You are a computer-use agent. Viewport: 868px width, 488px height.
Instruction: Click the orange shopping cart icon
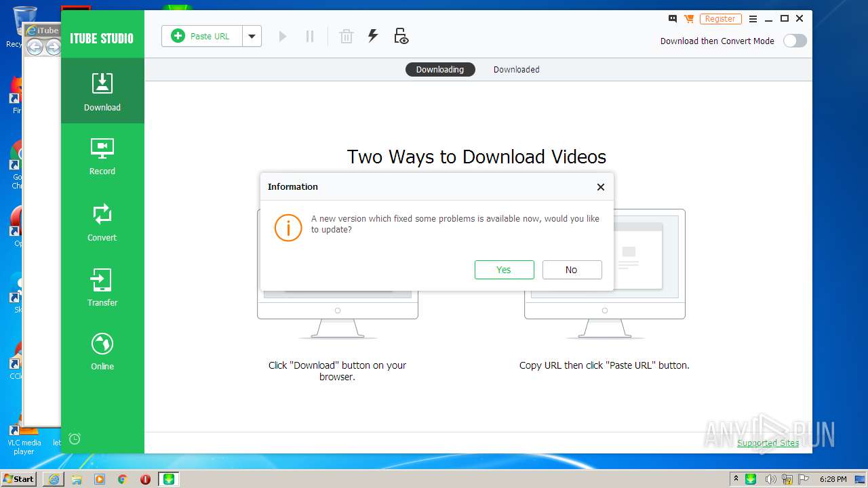click(689, 19)
